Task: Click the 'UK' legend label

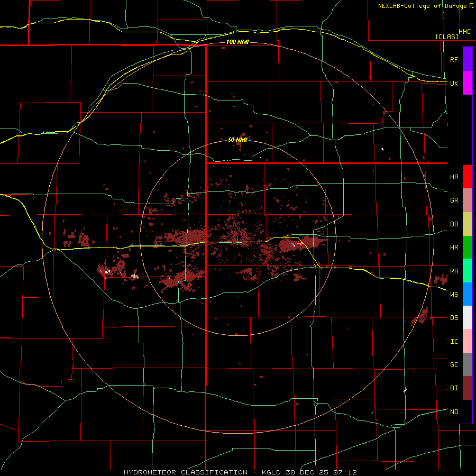Action: pos(454,83)
